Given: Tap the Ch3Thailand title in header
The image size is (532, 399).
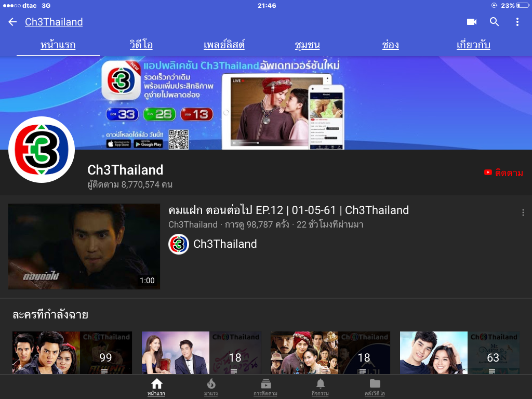Looking at the screenshot, I should pyautogui.click(x=54, y=22).
